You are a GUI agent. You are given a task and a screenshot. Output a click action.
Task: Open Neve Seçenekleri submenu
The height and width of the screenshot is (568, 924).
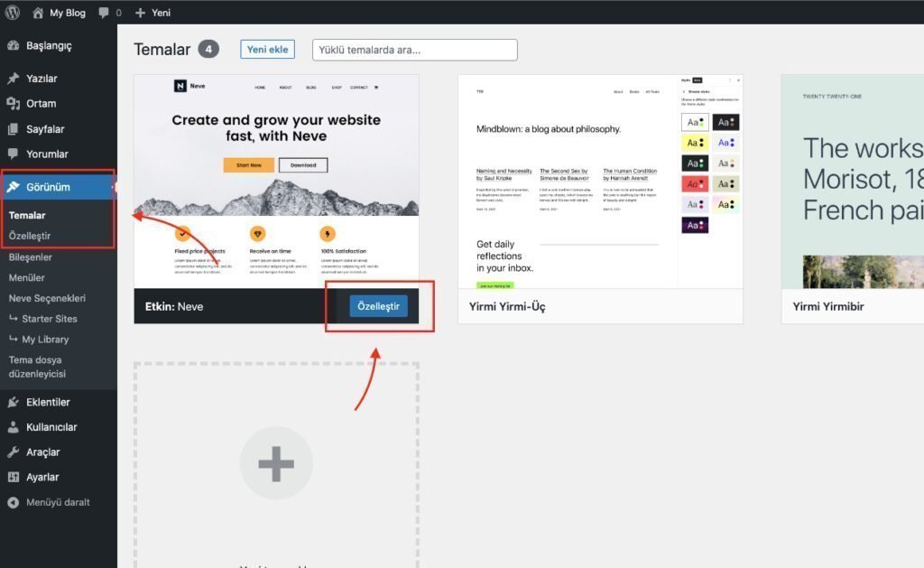(47, 299)
